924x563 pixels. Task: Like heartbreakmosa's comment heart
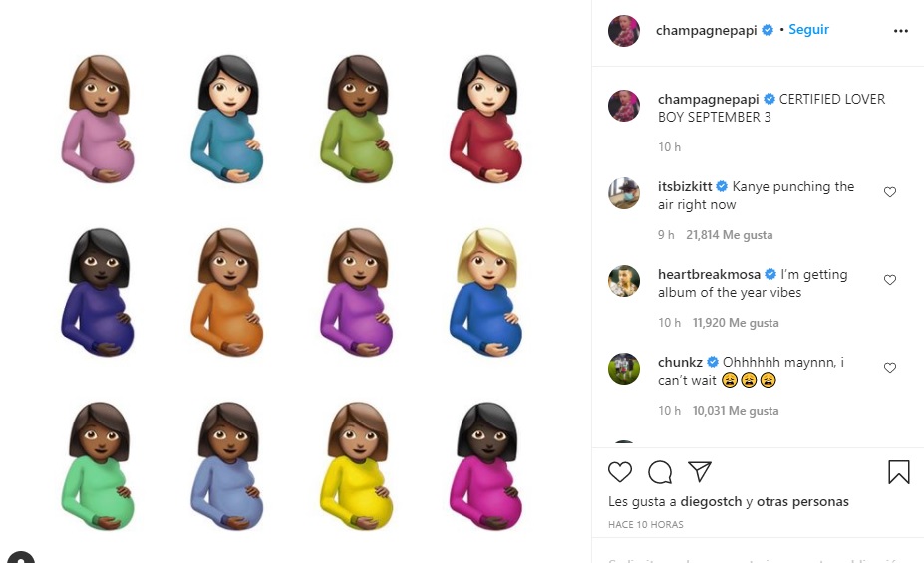[890, 280]
